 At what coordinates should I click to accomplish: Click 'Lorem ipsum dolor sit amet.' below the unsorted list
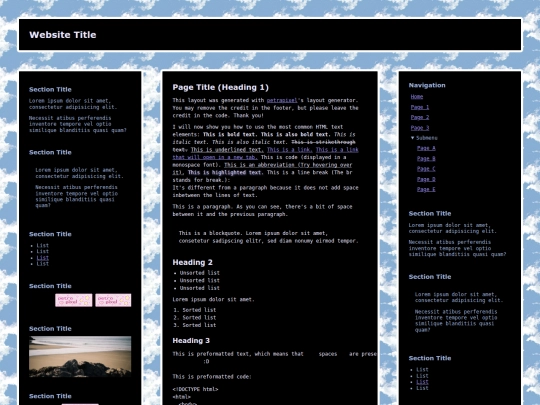coord(213,299)
